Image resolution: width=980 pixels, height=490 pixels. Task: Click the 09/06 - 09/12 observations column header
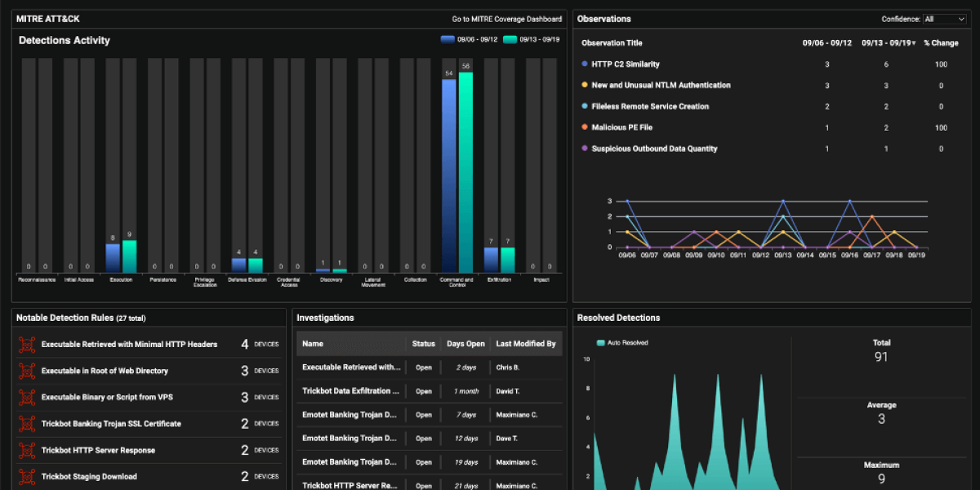coord(827,43)
